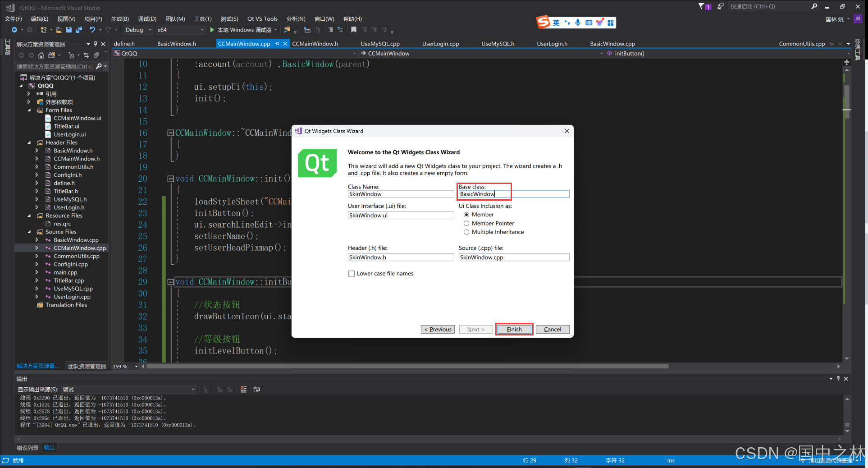Screen dimensions: 868x468
Task: Open the 文件(F) menu
Action: (x=13, y=19)
